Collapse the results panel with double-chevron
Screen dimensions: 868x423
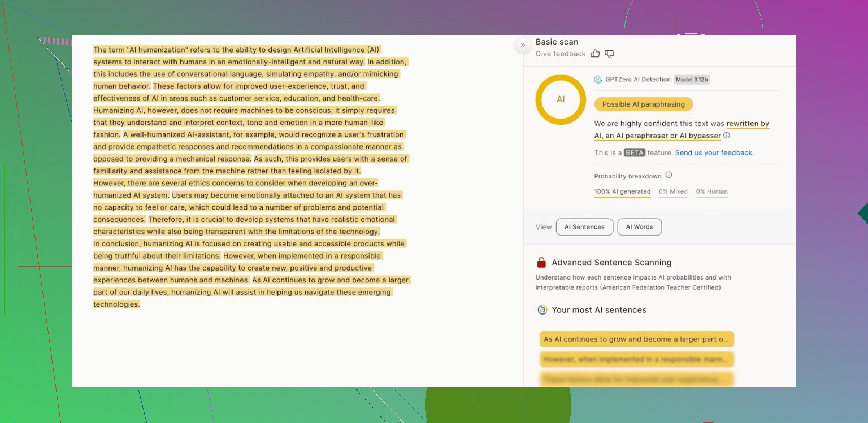(523, 45)
